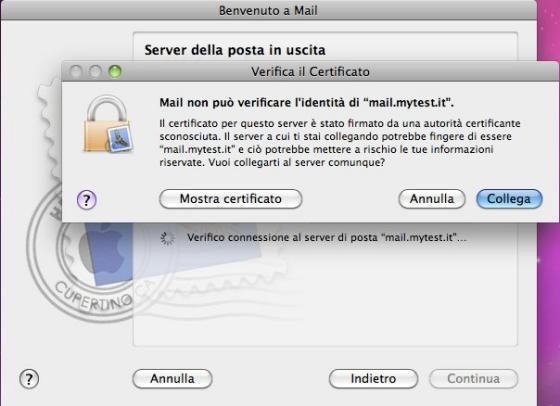
Task: Click the disabled Continua button
Action: 474,379
